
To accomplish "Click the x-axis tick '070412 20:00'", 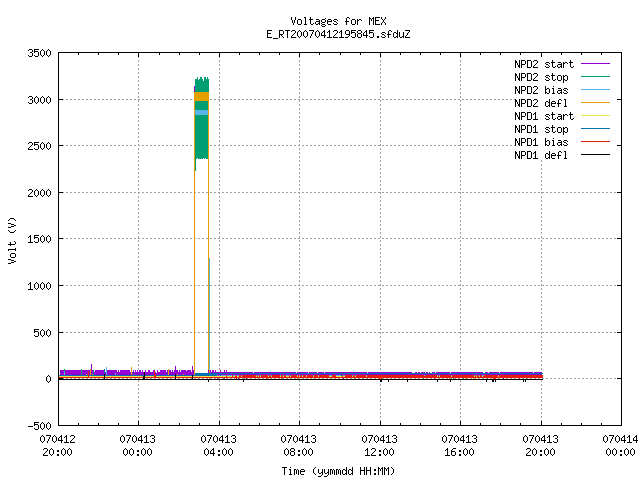I will (x=57, y=446).
